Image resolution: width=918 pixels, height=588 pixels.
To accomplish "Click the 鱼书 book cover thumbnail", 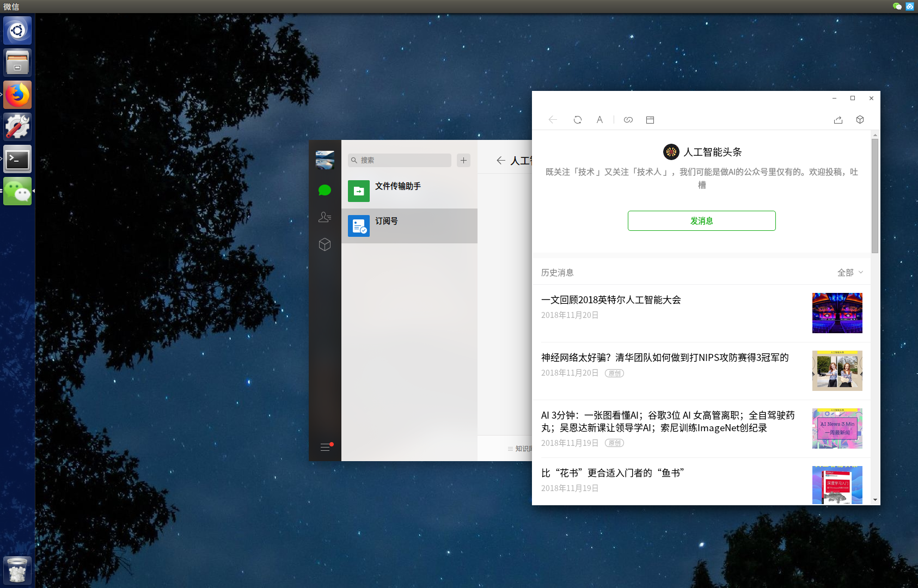I will pos(837,485).
